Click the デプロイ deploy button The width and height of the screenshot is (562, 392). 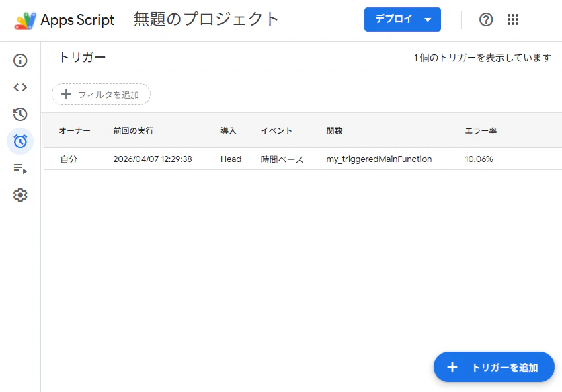[x=403, y=19]
